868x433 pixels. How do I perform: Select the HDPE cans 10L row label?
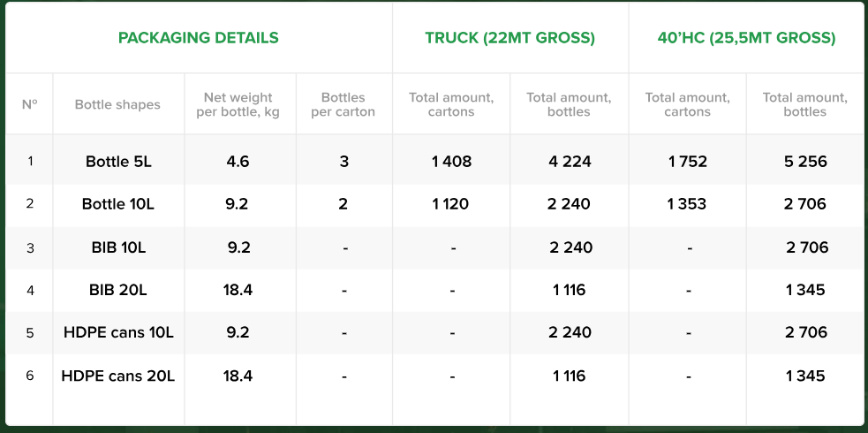118,333
